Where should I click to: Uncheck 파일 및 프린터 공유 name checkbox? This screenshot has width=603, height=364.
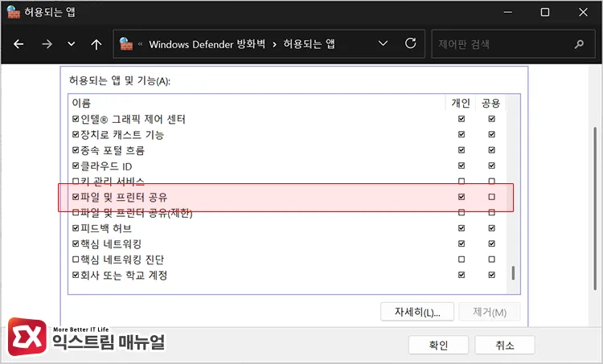coord(76,197)
